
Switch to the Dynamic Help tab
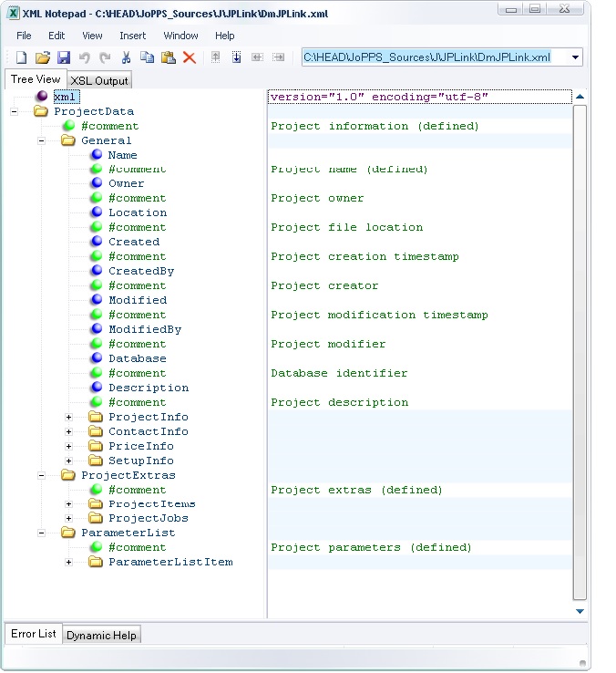(x=101, y=636)
